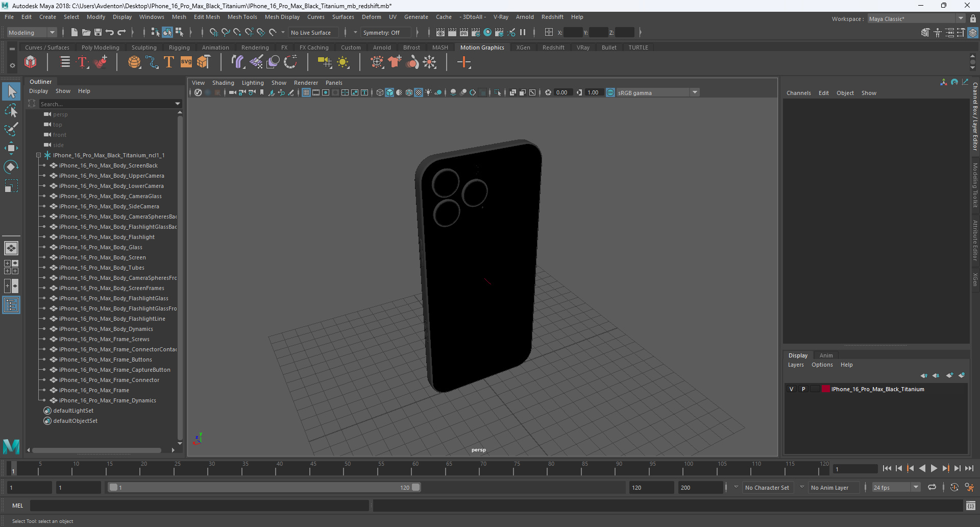The image size is (980, 527).
Task: Activate the Paint selection tool
Action: 11,129
